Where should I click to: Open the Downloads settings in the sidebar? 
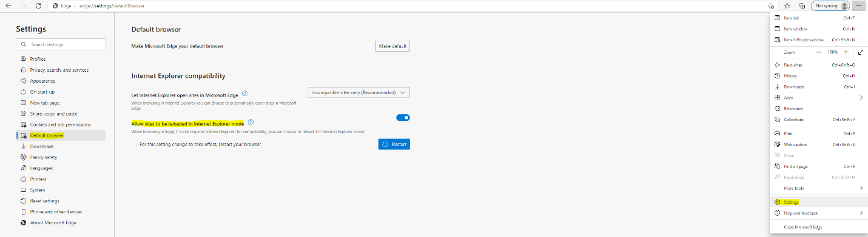(x=61, y=146)
